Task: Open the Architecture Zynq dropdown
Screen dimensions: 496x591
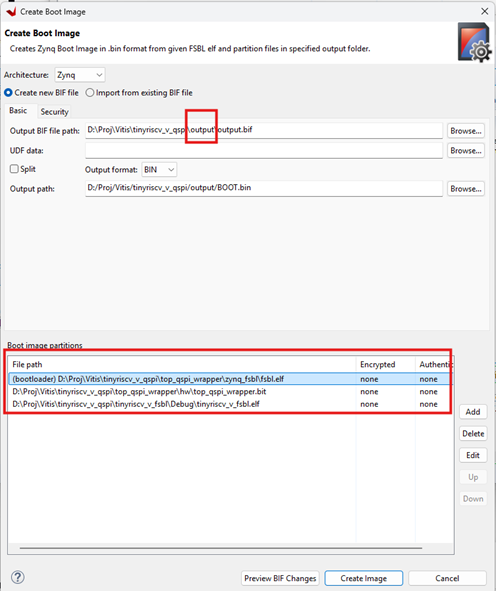Action: tap(80, 75)
